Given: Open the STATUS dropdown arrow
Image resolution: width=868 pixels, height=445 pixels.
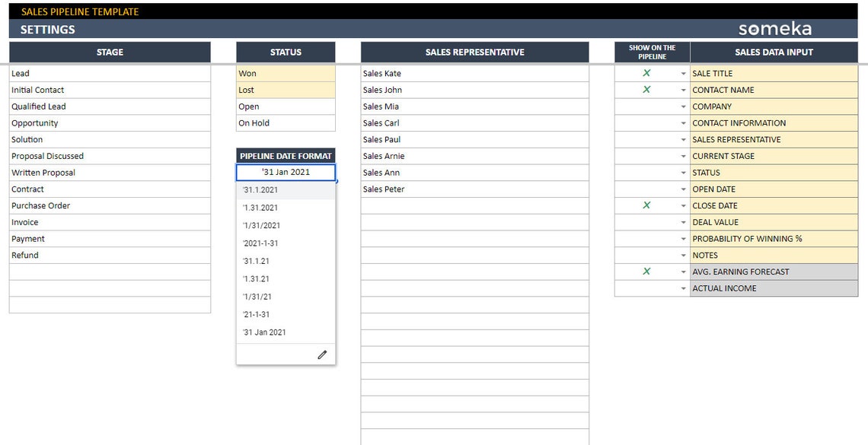Looking at the screenshot, I should click(x=683, y=173).
